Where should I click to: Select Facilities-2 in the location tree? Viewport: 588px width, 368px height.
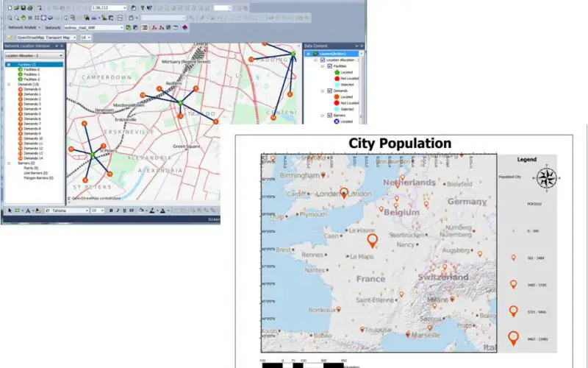pyautogui.click(x=32, y=79)
